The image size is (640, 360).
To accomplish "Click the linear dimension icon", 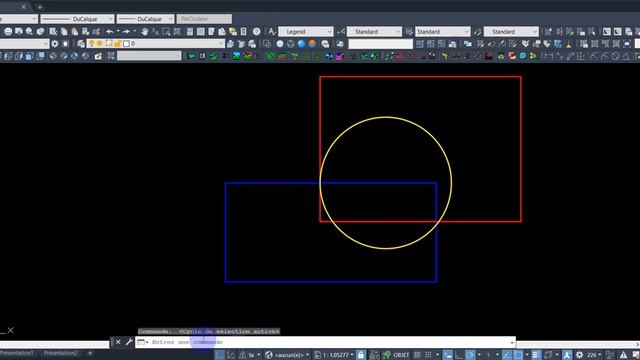I will [x=548, y=56].
